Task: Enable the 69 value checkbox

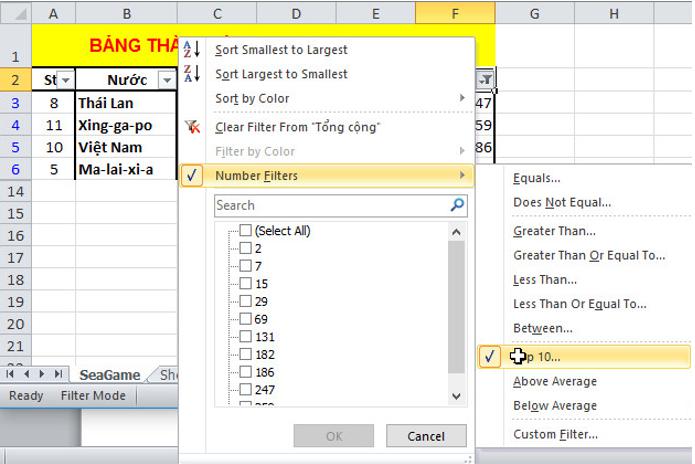Action: pos(245,319)
